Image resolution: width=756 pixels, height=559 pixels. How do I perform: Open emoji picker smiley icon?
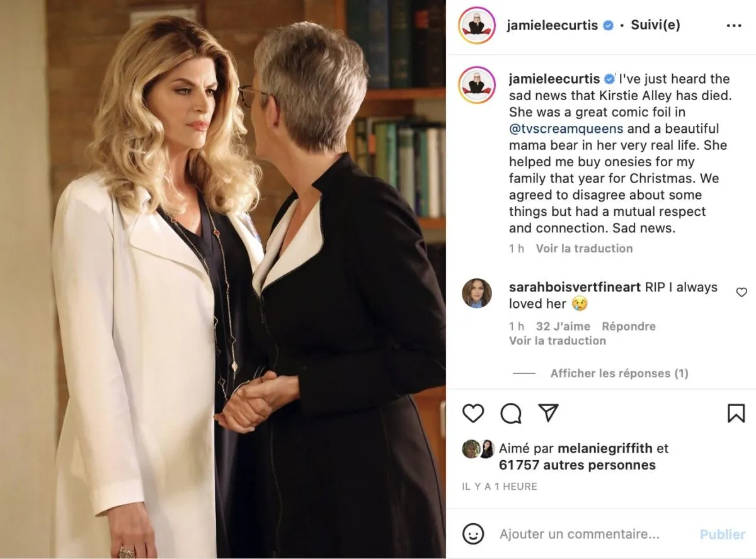click(x=472, y=534)
